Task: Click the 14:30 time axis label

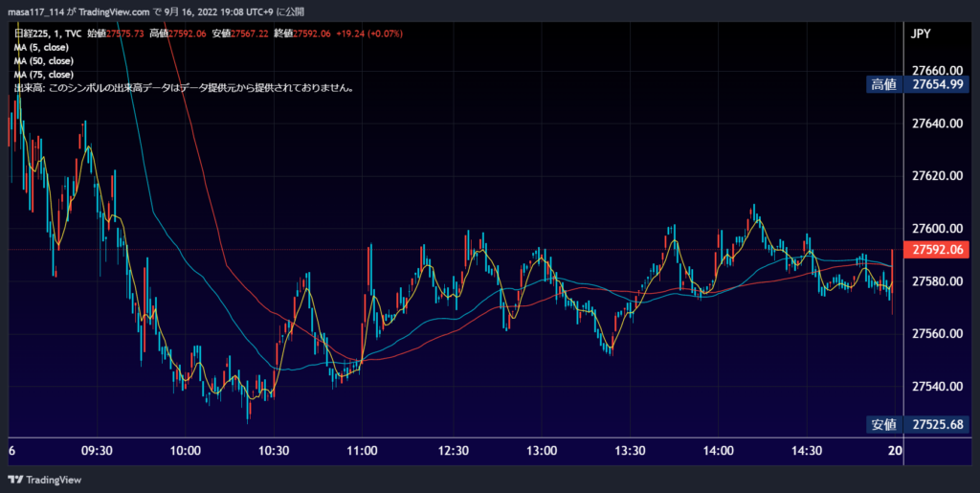Action: click(807, 451)
